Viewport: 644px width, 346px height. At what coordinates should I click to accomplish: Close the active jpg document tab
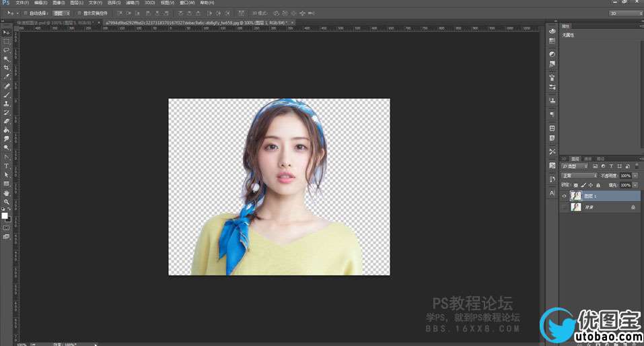point(293,23)
